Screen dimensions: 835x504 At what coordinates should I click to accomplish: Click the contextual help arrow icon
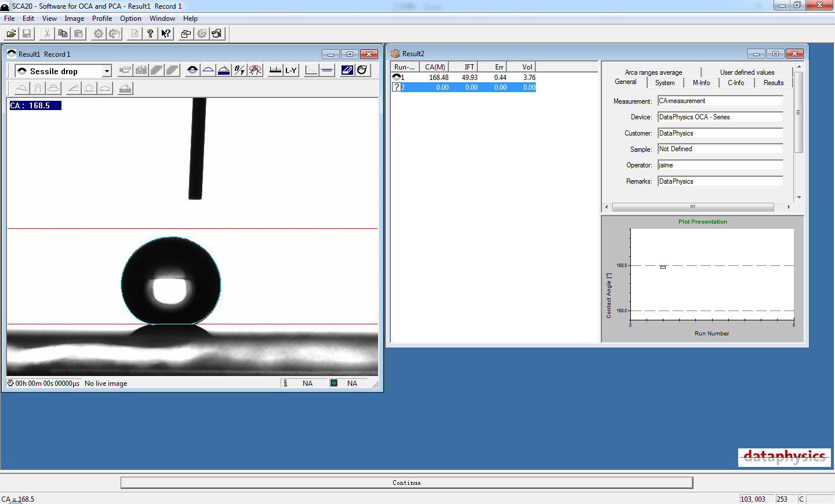pyautogui.click(x=166, y=34)
